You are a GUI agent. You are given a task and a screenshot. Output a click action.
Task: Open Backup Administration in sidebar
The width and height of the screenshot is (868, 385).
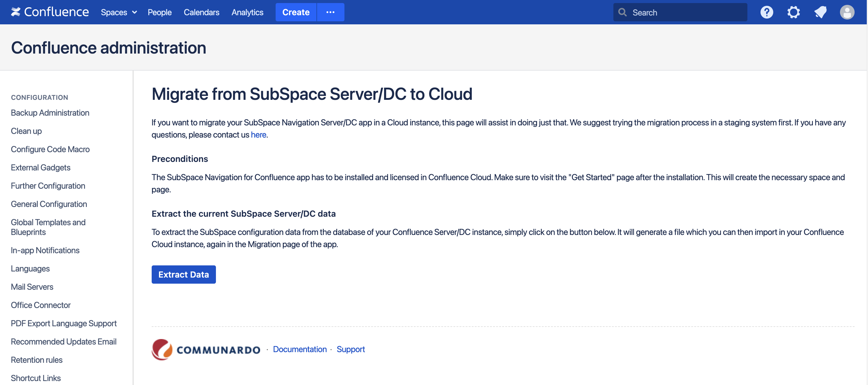50,113
